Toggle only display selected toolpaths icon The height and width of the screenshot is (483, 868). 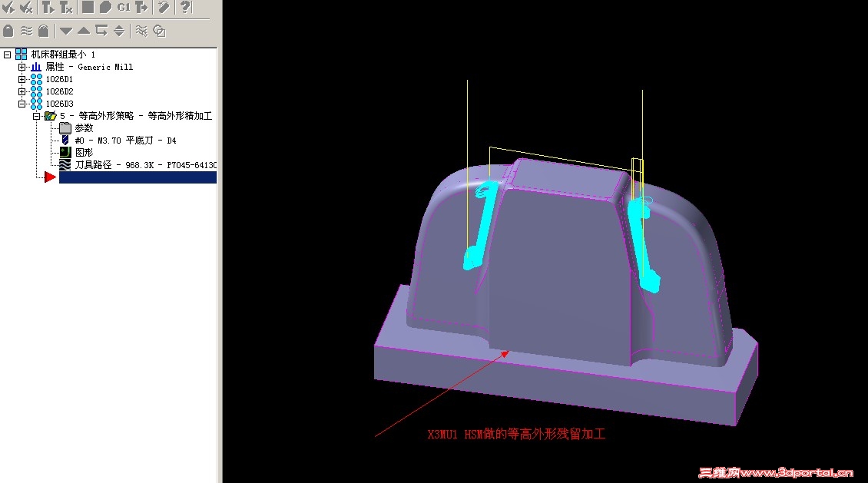(141, 31)
